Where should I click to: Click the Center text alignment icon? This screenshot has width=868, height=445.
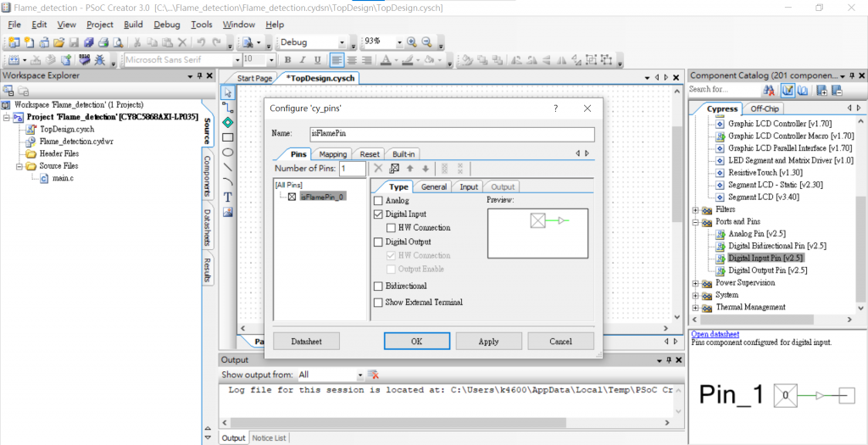(x=351, y=60)
